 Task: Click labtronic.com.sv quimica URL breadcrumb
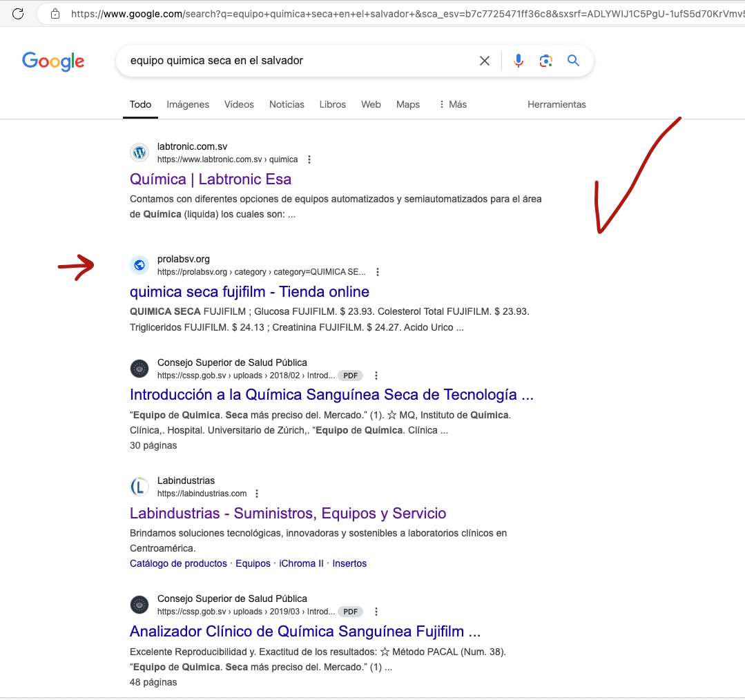point(228,159)
